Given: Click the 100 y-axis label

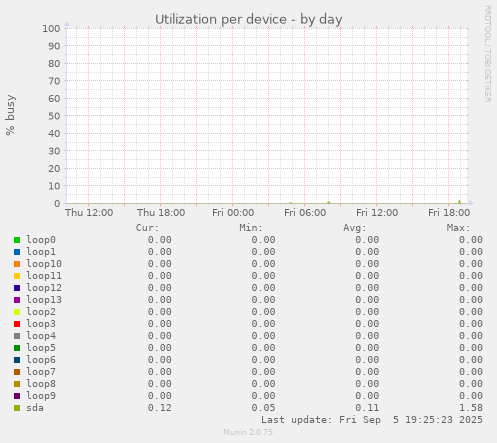Looking at the screenshot, I should coord(51,29).
